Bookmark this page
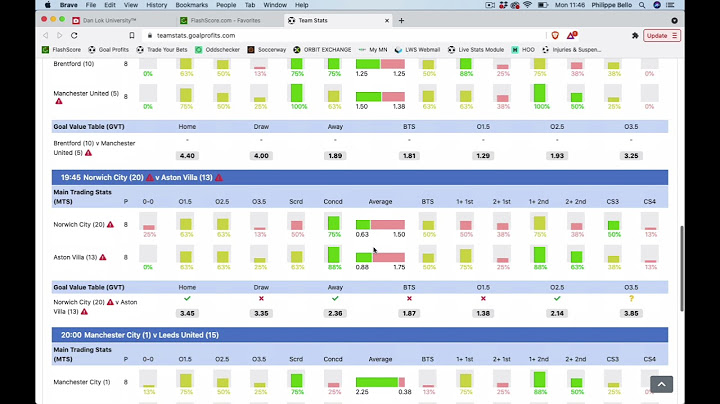 tap(132, 35)
